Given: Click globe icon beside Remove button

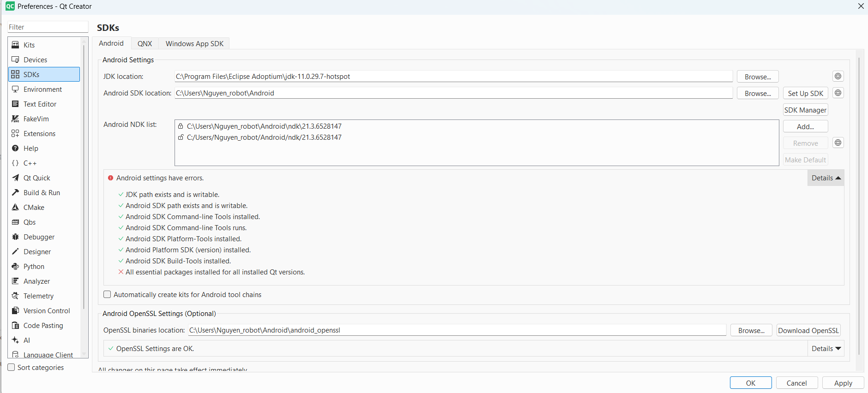Looking at the screenshot, I should coord(838,143).
